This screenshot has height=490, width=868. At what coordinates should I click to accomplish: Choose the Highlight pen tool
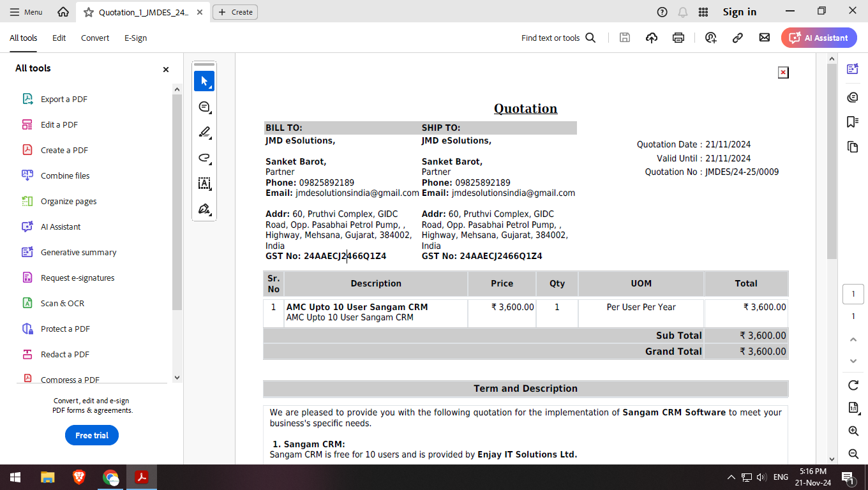(204, 132)
